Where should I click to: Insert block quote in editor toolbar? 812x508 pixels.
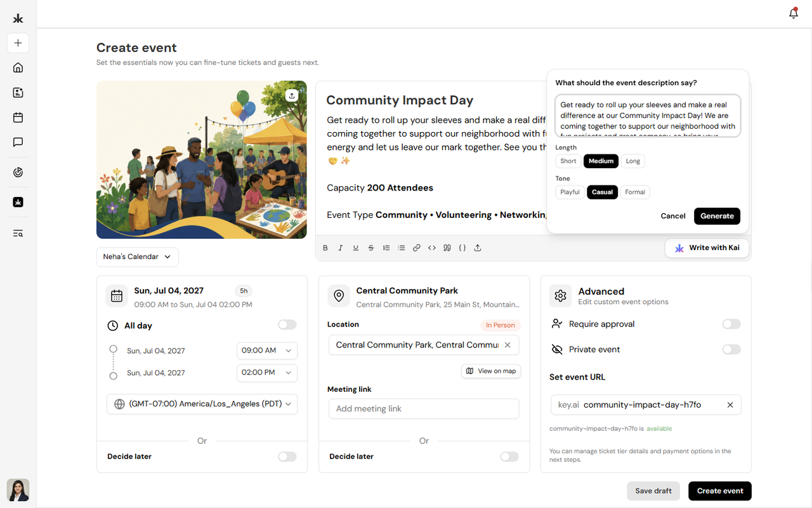coord(447,248)
